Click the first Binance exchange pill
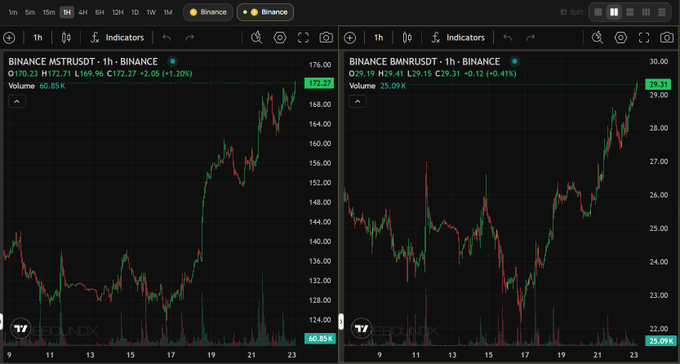This screenshot has width=680, height=364. [208, 12]
